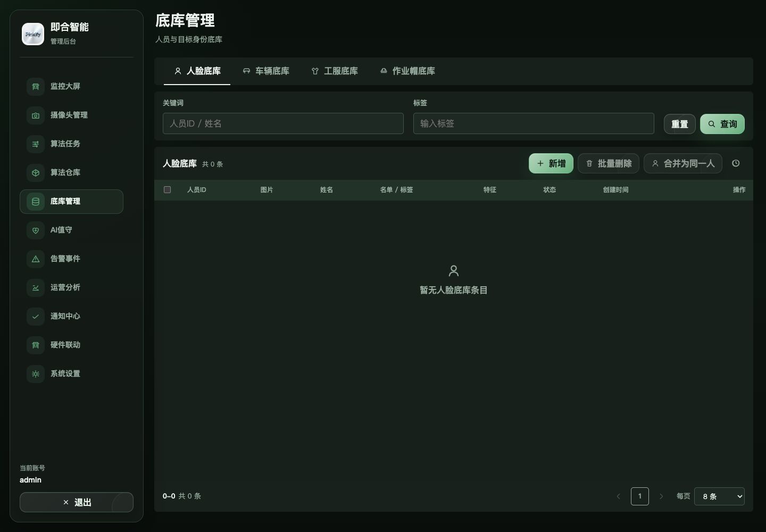Image resolution: width=766 pixels, height=532 pixels.
Task: Click the 批量删除 bulk delete button
Action: 609,163
